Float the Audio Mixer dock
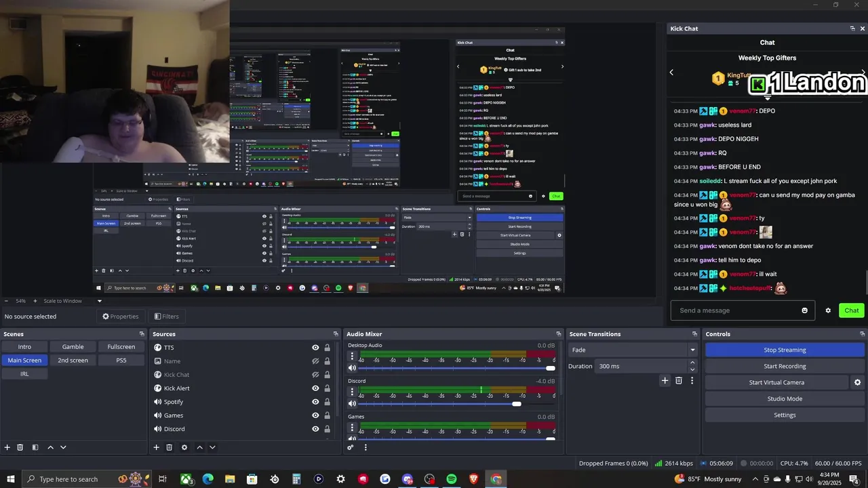Image resolution: width=868 pixels, height=488 pixels. (x=559, y=334)
